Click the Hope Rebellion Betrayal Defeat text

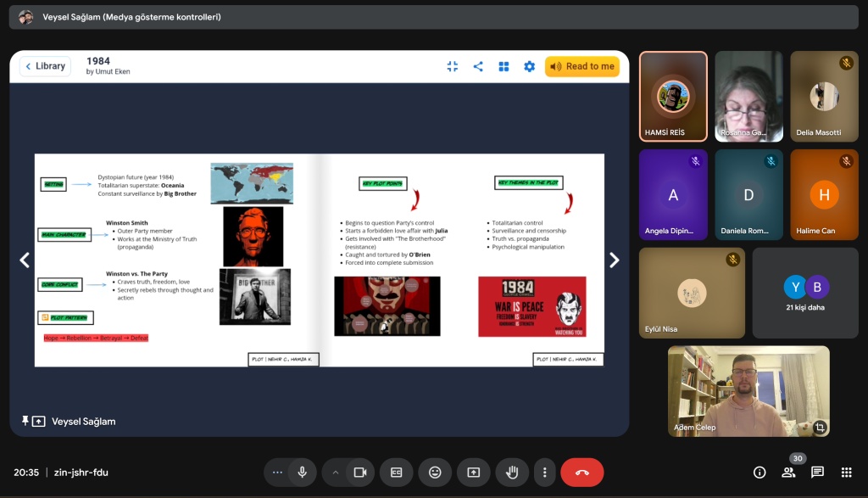96,338
